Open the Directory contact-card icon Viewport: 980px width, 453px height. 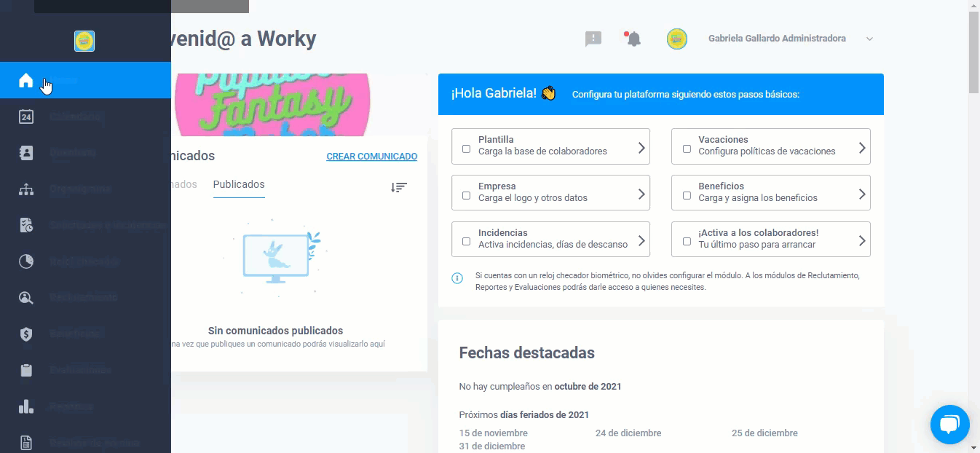tap(26, 153)
